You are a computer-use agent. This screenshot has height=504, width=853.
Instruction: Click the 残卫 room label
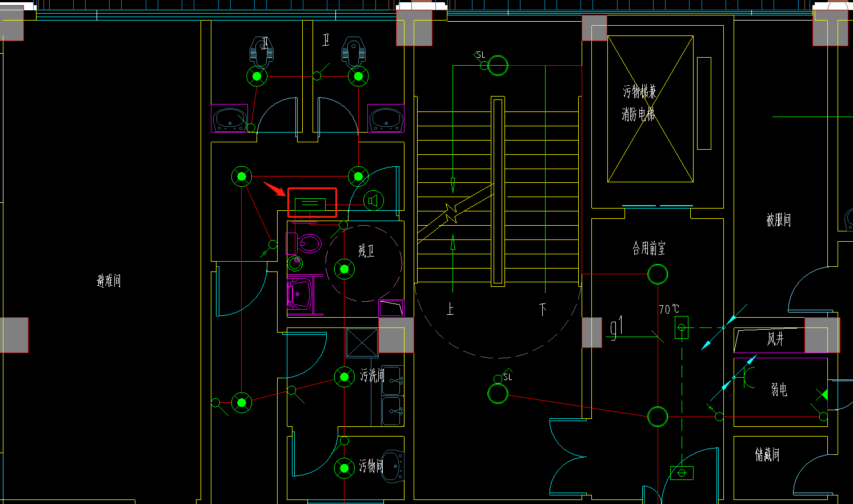point(366,250)
